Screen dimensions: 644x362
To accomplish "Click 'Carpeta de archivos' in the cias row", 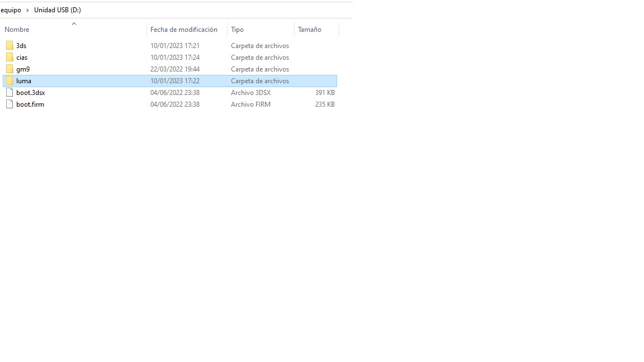I will 260,58.
